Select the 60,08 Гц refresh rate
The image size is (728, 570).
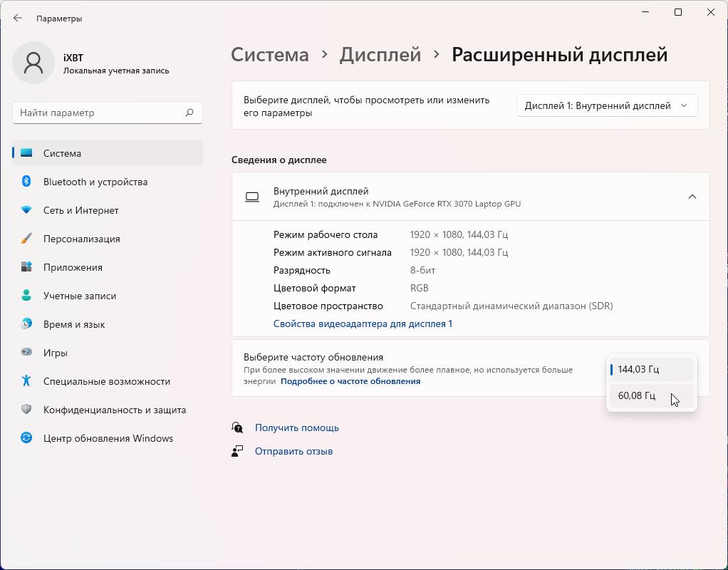click(637, 395)
